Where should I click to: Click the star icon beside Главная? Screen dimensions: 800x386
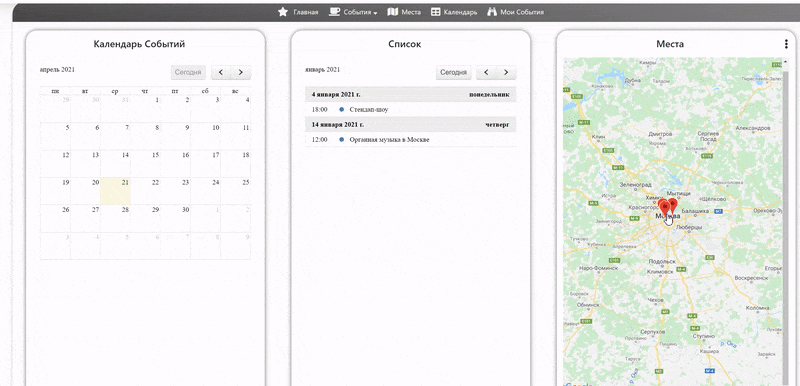283,12
